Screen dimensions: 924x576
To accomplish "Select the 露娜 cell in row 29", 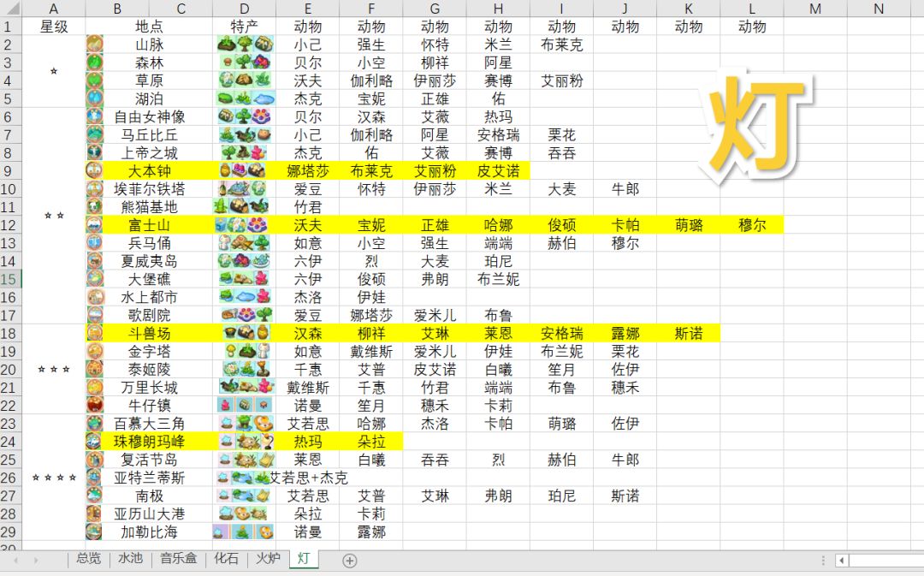I will point(371,531).
